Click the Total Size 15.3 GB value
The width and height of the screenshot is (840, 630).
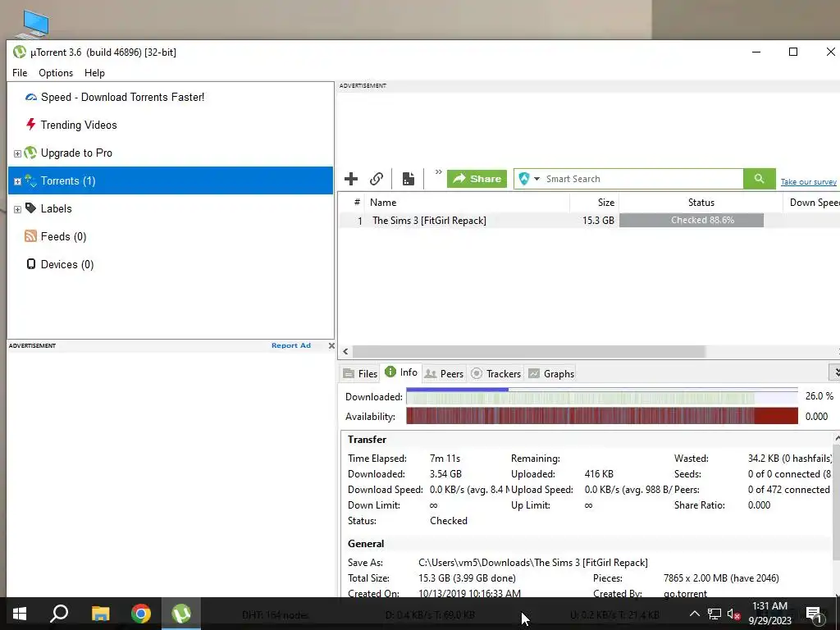[x=467, y=578]
